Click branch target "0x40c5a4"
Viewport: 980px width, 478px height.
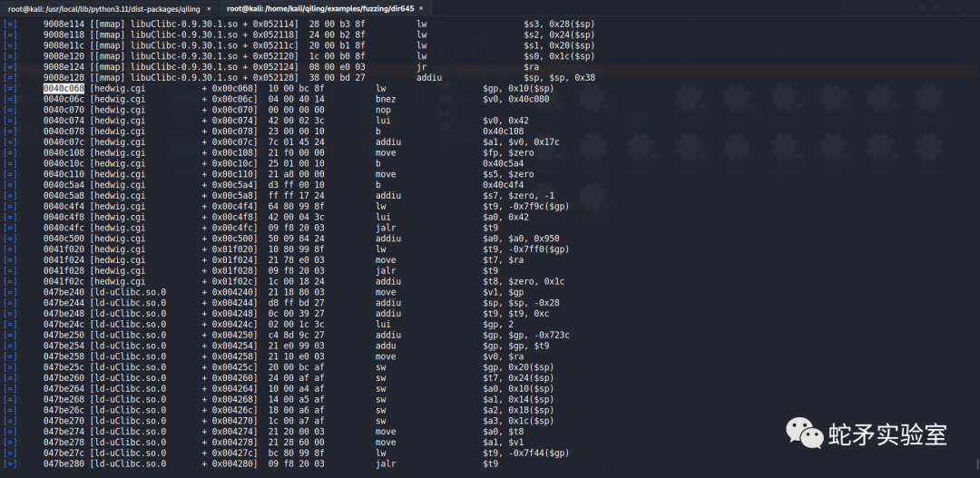pos(503,163)
